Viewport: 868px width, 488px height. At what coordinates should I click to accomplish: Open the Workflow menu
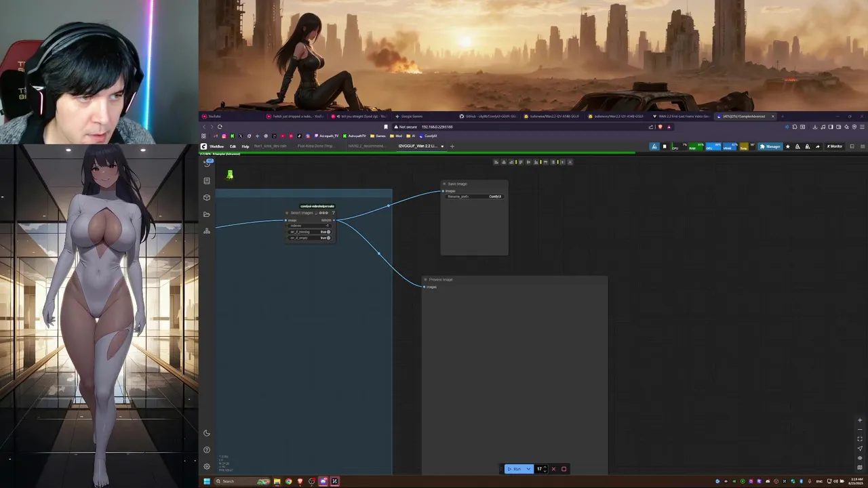[216, 146]
